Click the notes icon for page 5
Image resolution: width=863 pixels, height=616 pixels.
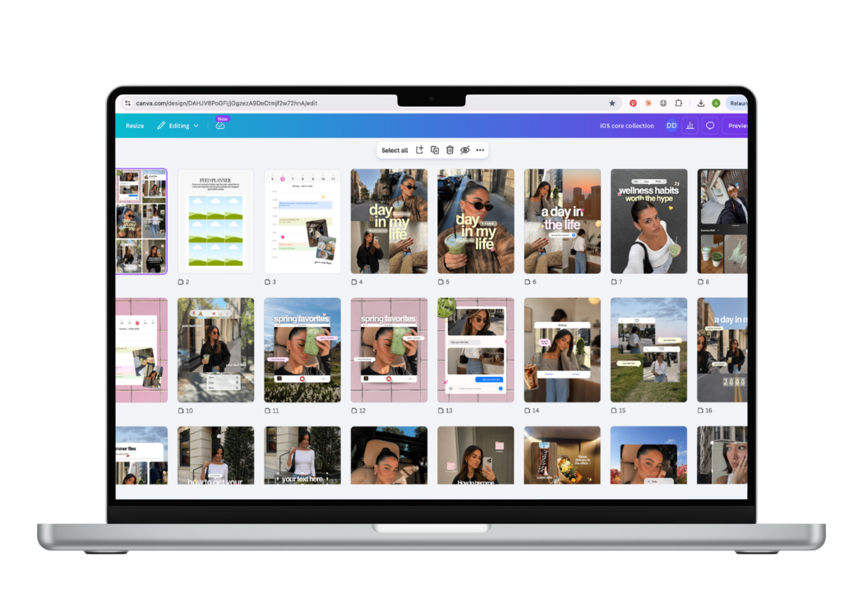tap(441, 283)
